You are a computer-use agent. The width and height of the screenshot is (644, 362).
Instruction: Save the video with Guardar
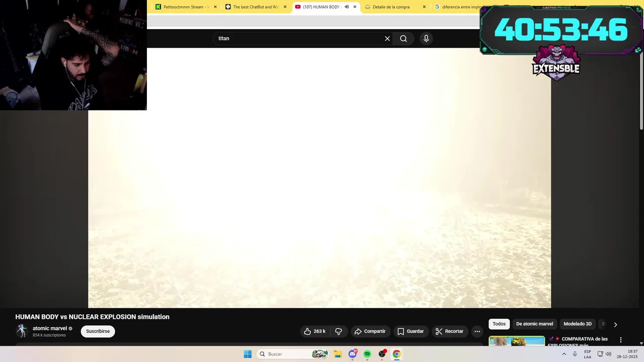[411, 331]
